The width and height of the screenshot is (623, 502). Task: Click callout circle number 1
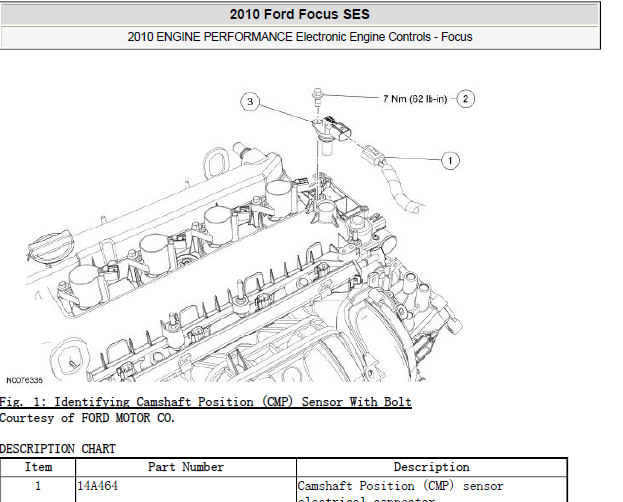click(450, 161)
